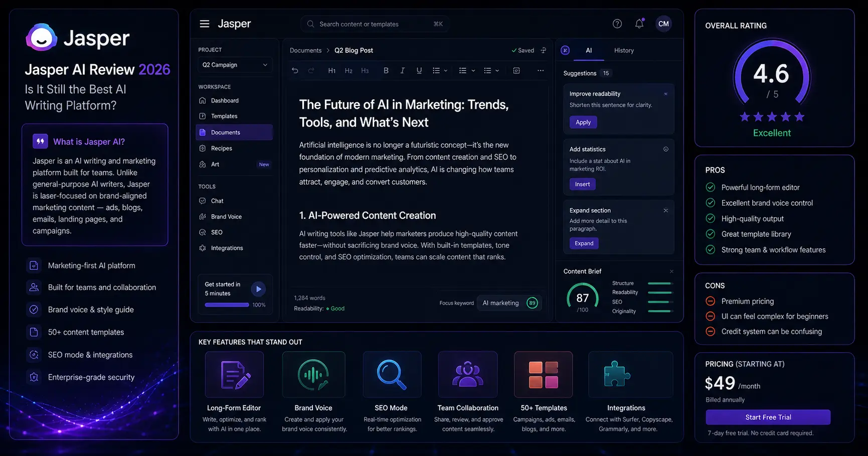868x456 pixels.
Task: Open the CM user avatar
Action: coord(663,24)
